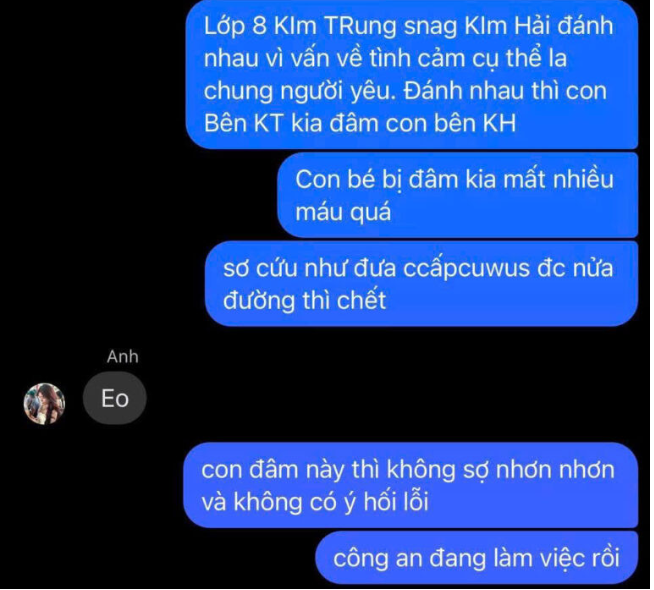Select message 'công an đang làm việc rồi'
This screenshot has width=654, height=590.
477,558
